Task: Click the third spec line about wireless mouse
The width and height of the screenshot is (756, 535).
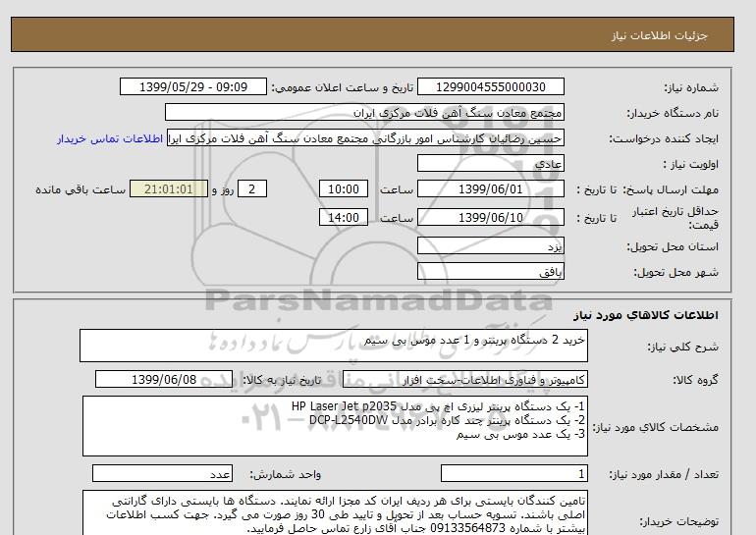Action: [x=520, y=434]
